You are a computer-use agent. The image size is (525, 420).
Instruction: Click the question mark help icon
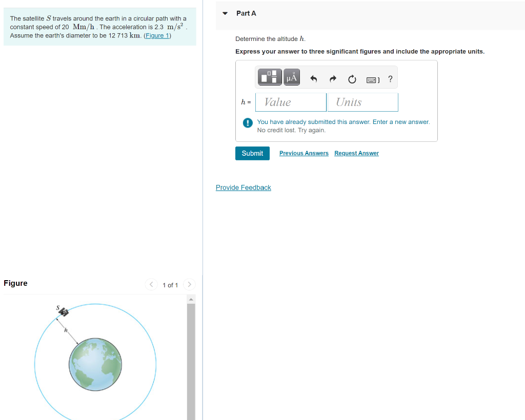point(390,78)
